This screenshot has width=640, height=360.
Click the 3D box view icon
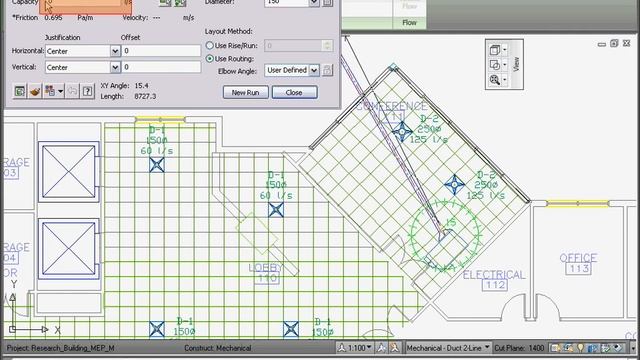coord(494,50)
